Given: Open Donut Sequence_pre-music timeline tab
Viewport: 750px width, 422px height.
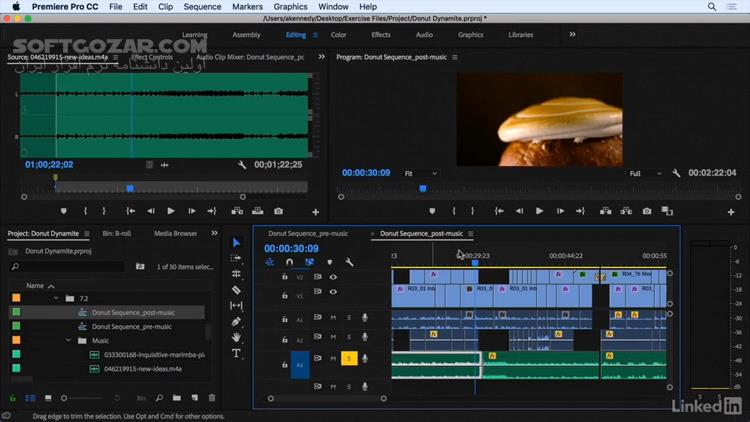Looking at the screenshot, I should click(x=308, y=233).
